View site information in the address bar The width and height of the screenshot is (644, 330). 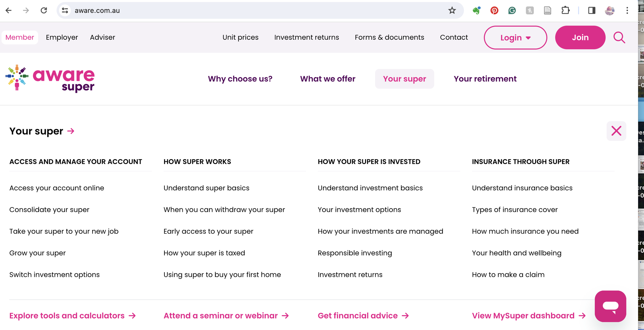point(65,11)
